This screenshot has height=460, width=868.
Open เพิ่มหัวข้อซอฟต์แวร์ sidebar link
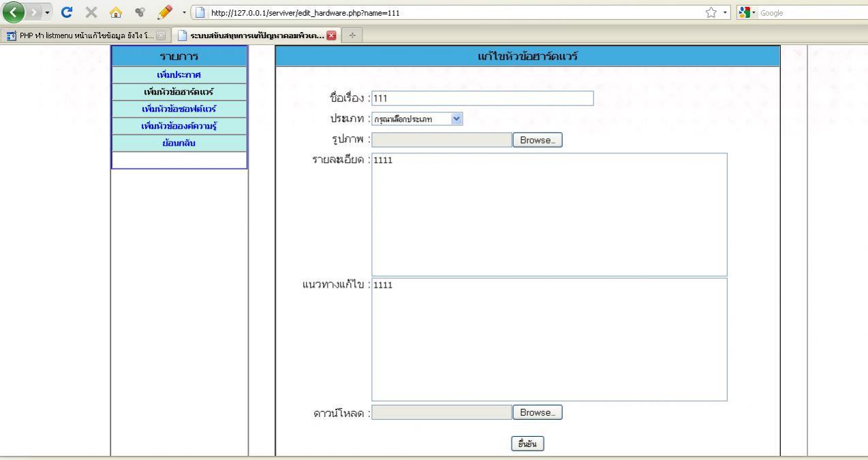(x=179, y=108)
